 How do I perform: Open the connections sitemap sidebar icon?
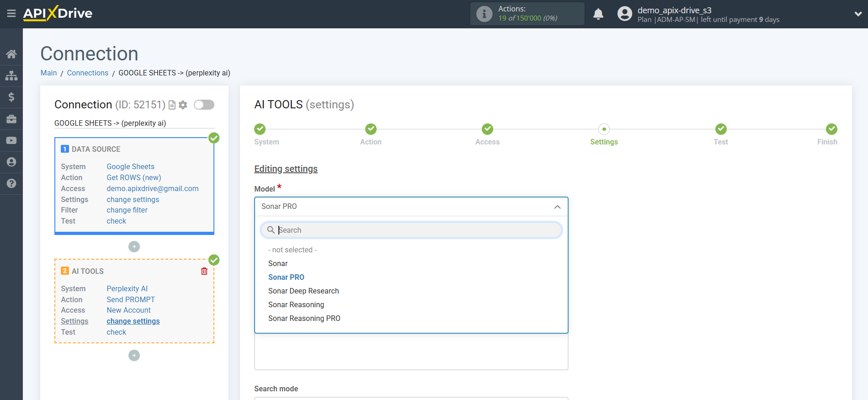(11, 75)
